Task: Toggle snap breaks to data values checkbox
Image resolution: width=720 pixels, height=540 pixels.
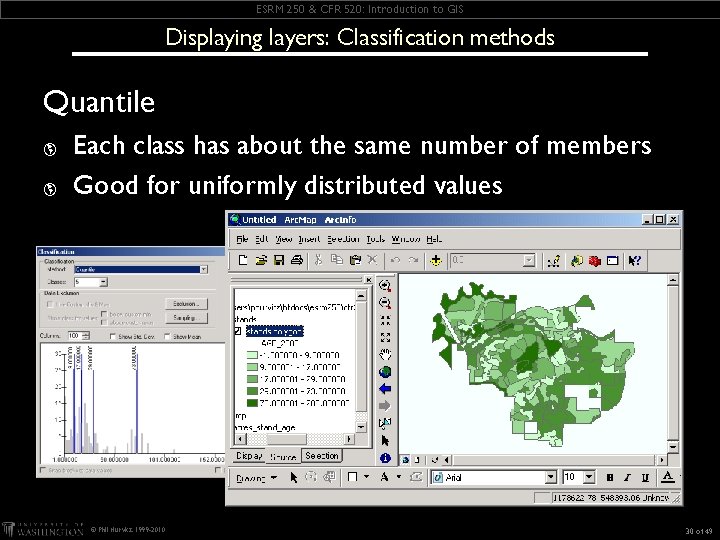Action: 43,470
